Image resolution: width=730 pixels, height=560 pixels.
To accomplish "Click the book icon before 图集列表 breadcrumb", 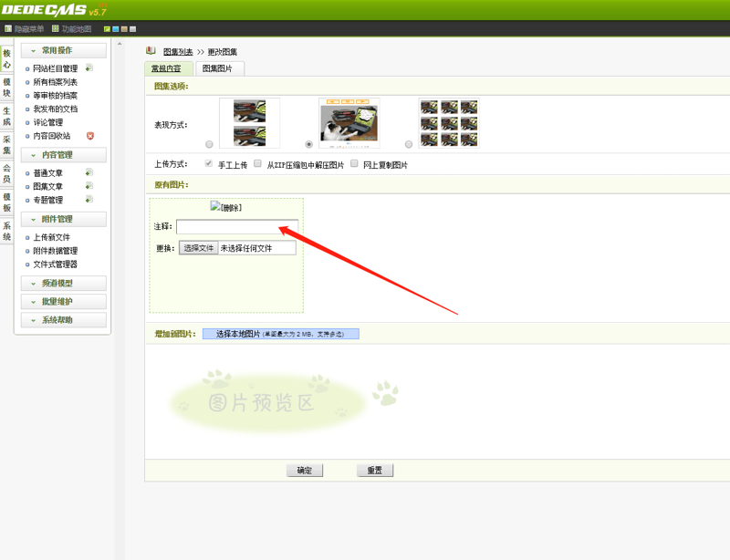I will pos(151,52).
